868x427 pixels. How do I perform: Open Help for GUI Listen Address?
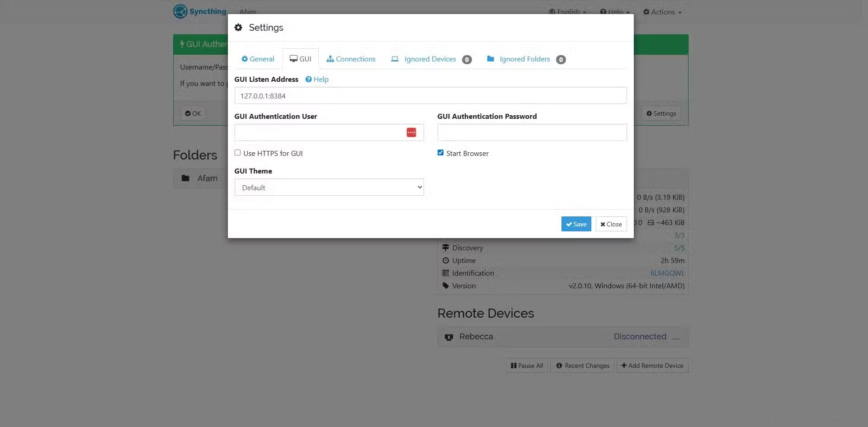click(316, 79)
